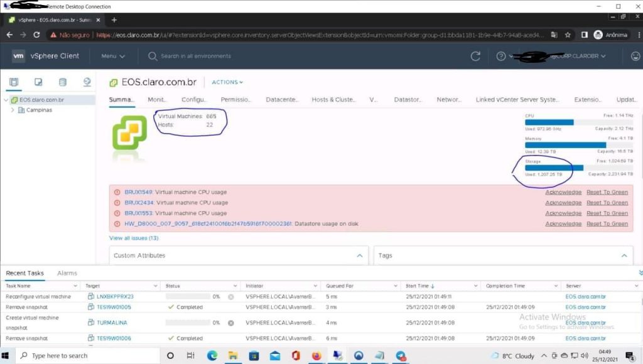Switch to the Monitor tab
This screenshot has height=364, width=643.
(x=157, y=100)
